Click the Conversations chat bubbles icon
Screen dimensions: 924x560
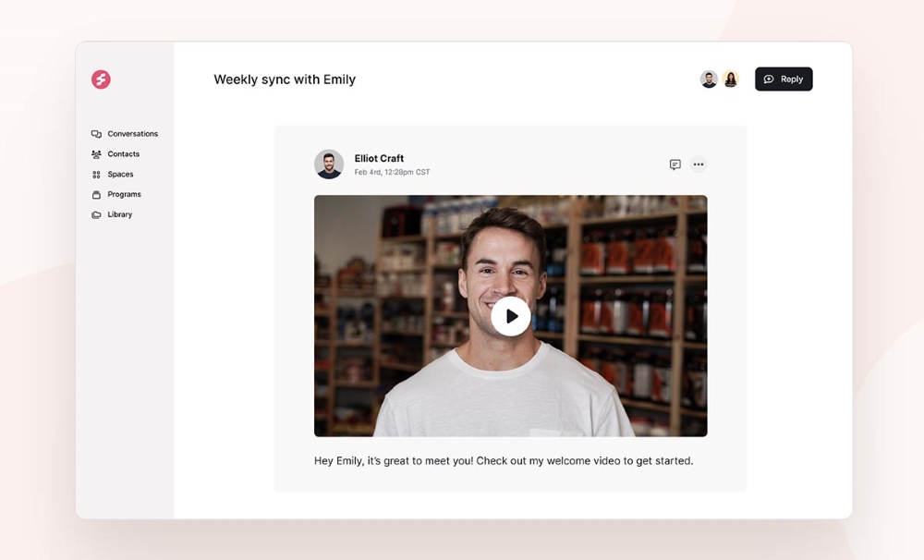coord(96,134)
